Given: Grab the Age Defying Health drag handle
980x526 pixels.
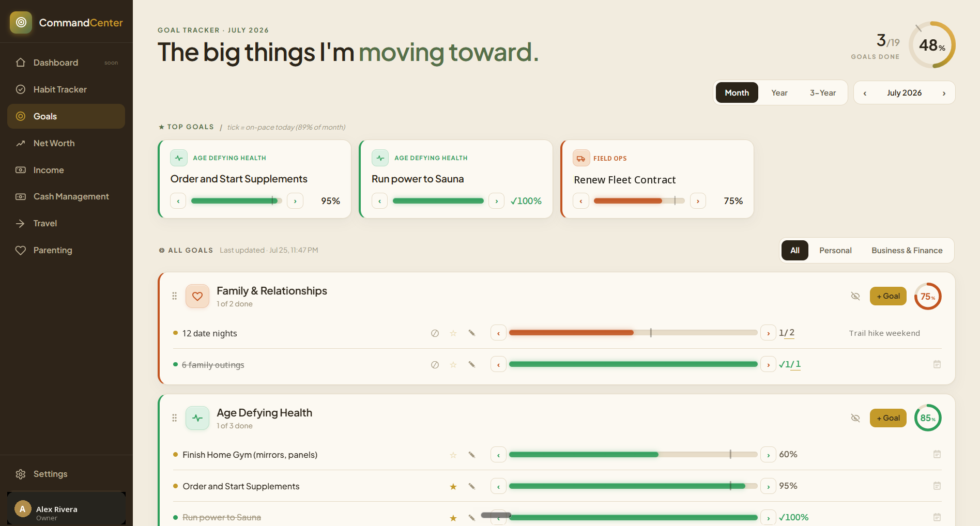Looking at the screenshot, I should pyautogui.click(x=175, y=418).
